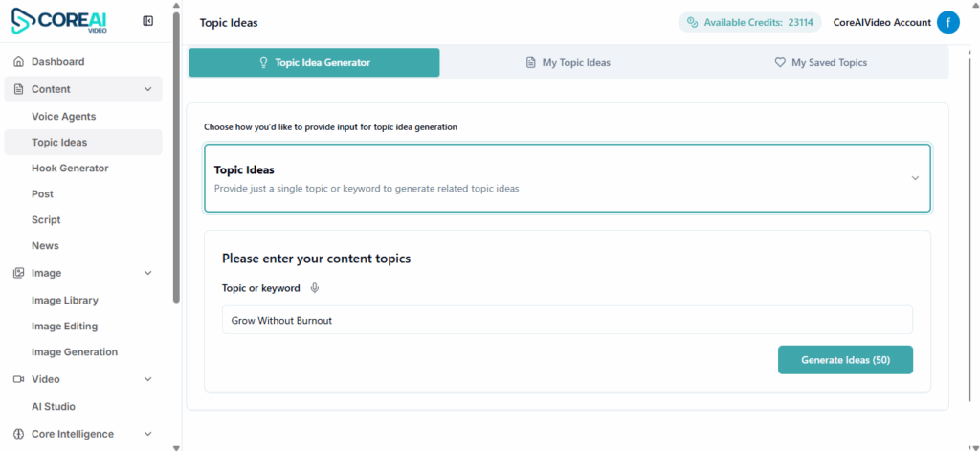Go to Image Generation page

coord(75,352)
